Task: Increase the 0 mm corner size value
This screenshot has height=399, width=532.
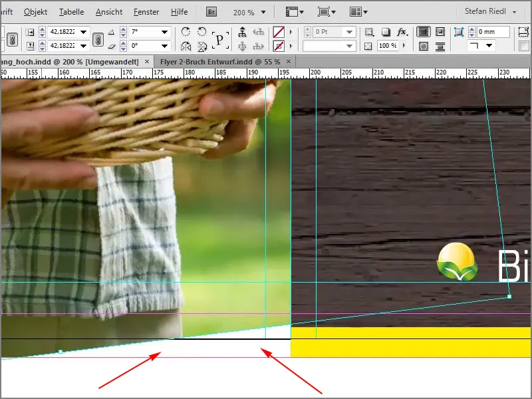Action: click(x=471, y=29)
